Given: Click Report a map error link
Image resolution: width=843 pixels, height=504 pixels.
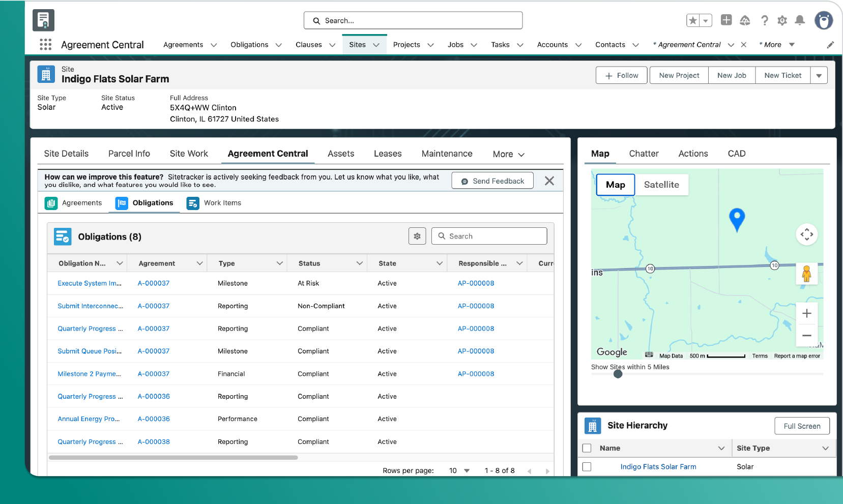Looking at the screenshot, I should (797, 356).
